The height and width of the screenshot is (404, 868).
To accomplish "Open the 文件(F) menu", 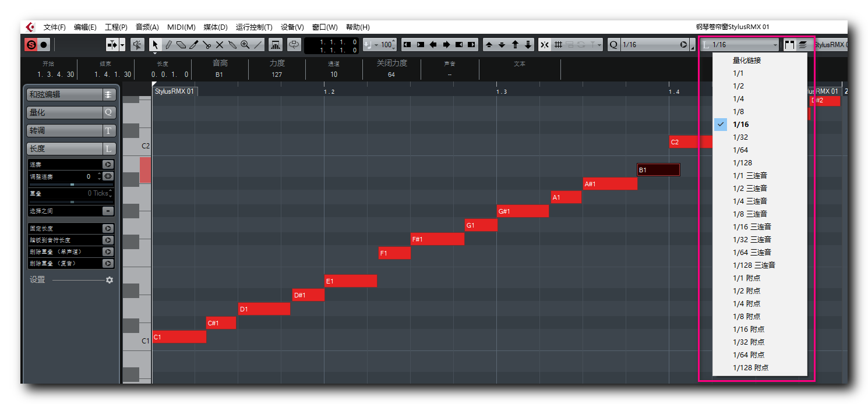I will pos(54,27).
